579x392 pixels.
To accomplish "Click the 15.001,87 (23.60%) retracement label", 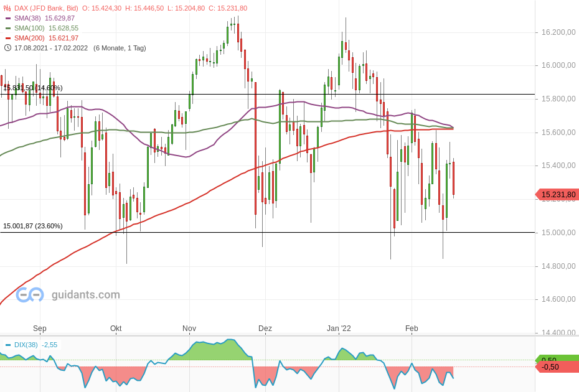I will [33, 225].
